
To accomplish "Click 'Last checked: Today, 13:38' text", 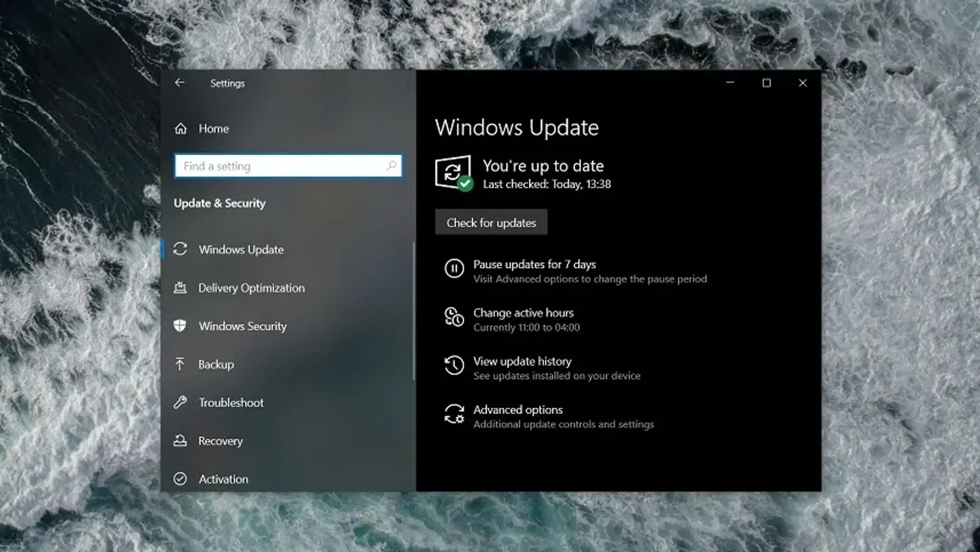I will [547, 184].
